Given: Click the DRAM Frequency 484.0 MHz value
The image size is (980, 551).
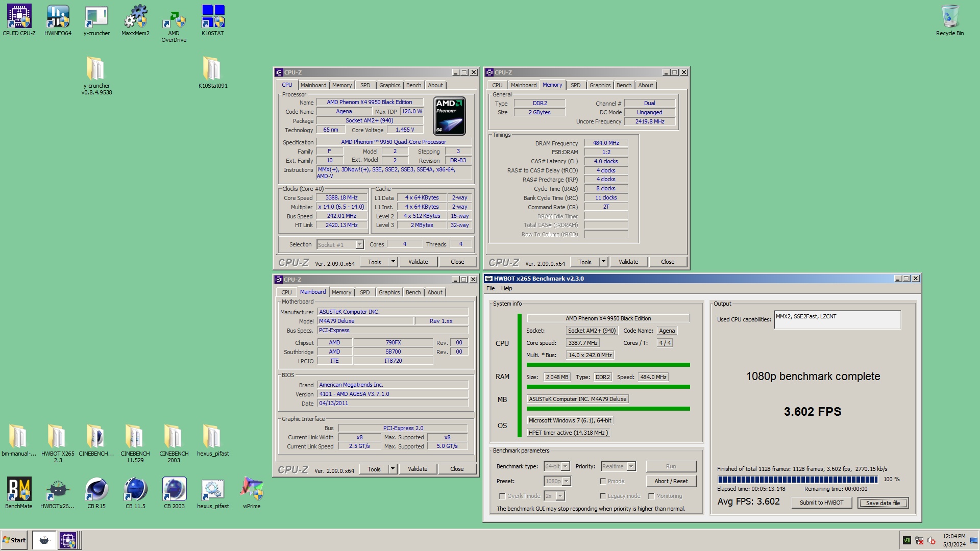Looking at the screenshot, I should click(606, 143).
